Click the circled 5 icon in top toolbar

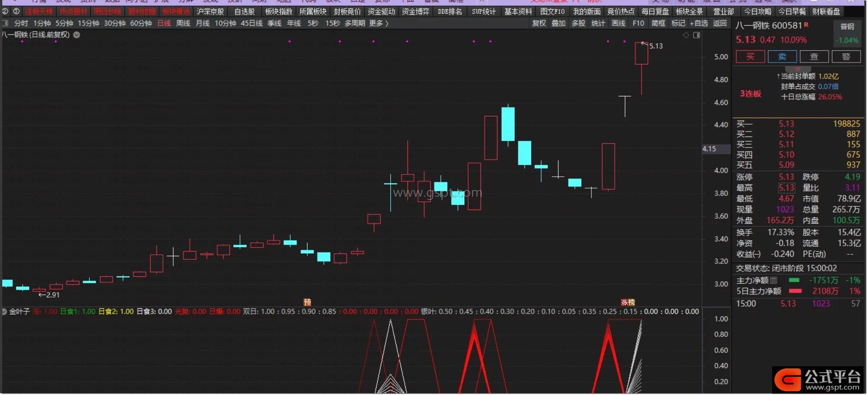tap(16, 11)
